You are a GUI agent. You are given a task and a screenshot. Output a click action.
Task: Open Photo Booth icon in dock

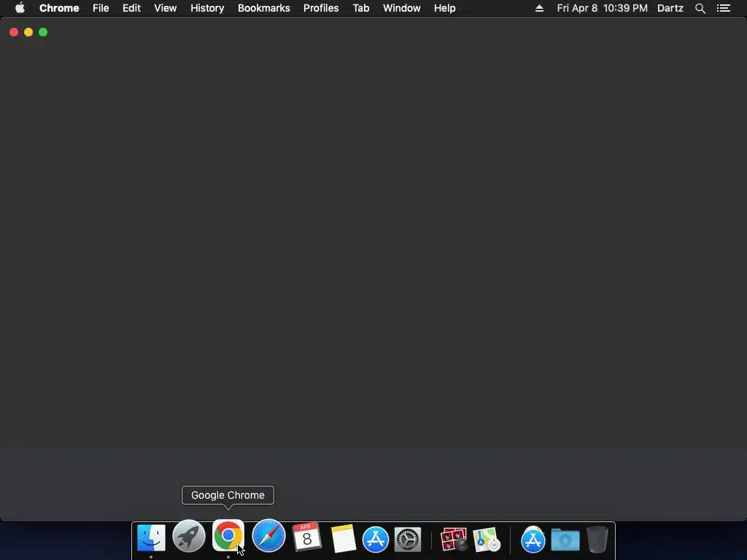(x=454, y=539)
